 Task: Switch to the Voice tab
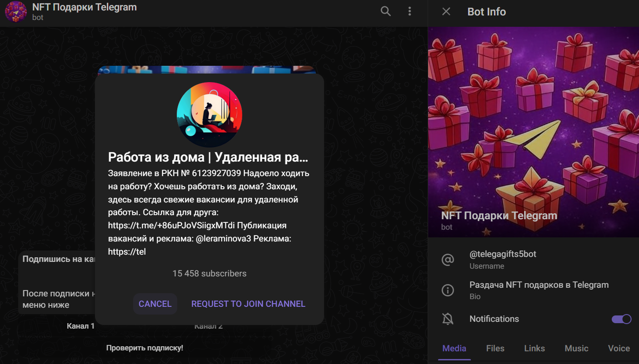(x=619, y=349)
